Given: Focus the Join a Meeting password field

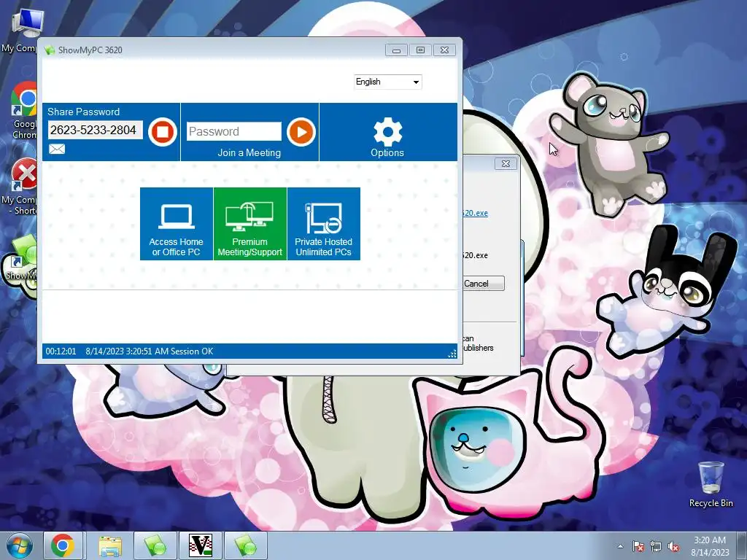Looking at the screenshot, I should coord(234,131).
